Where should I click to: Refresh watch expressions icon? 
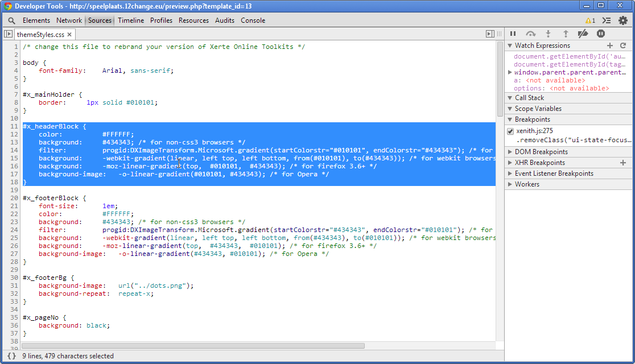[623, 45]
